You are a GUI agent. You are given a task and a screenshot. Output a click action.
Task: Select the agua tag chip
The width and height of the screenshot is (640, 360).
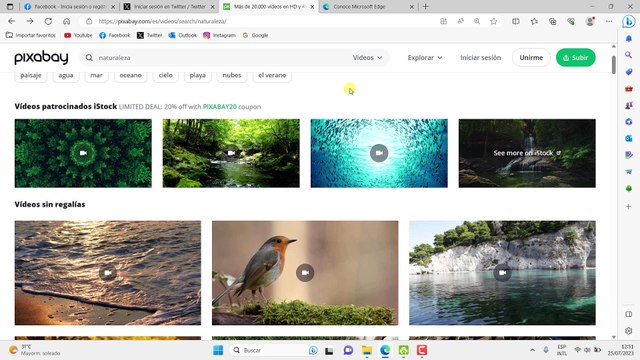(66, 76)
